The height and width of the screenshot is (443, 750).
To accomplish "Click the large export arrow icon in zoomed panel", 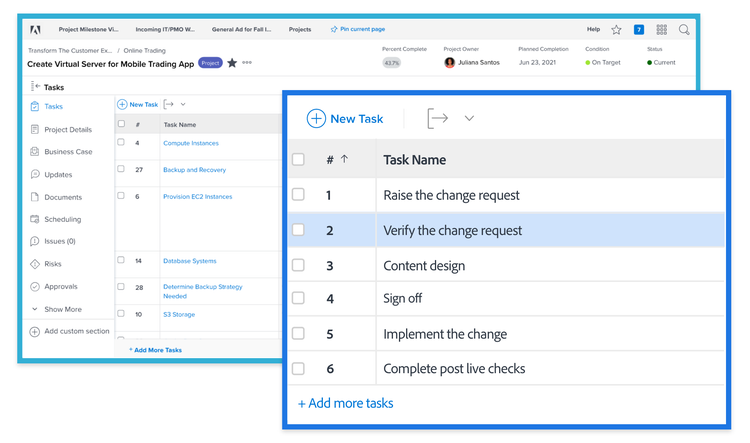I will point(437,118).
